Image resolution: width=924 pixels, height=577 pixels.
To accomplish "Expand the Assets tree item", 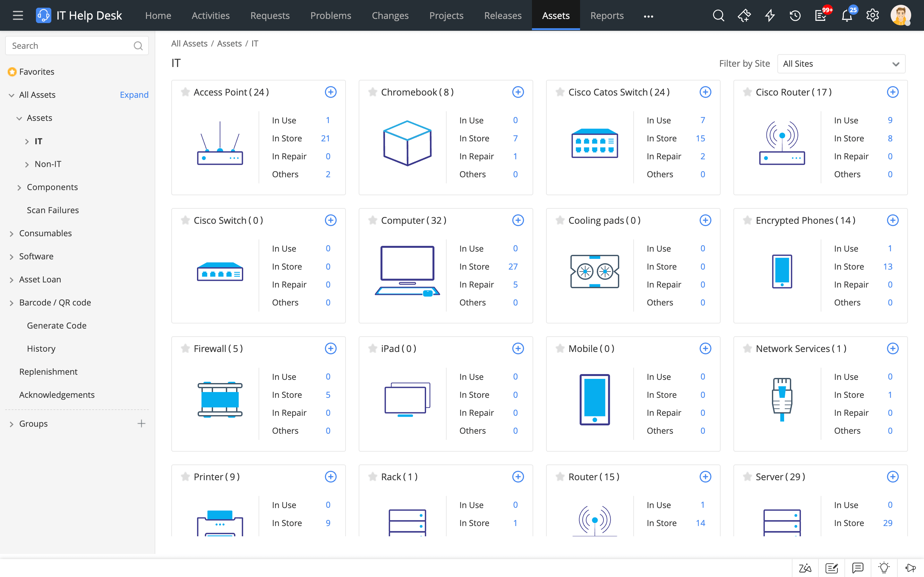I will (x=19, y=118).
